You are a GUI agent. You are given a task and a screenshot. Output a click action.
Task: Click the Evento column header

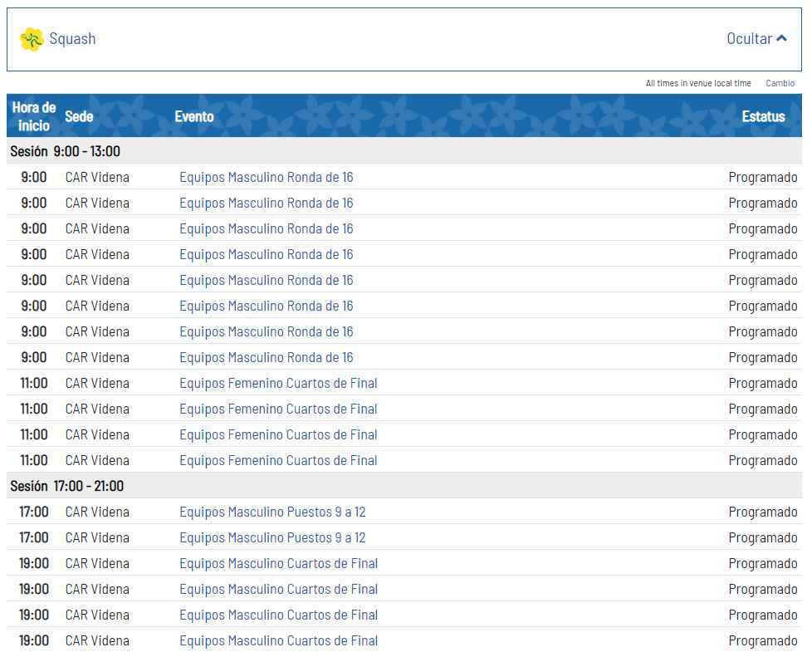194,116
